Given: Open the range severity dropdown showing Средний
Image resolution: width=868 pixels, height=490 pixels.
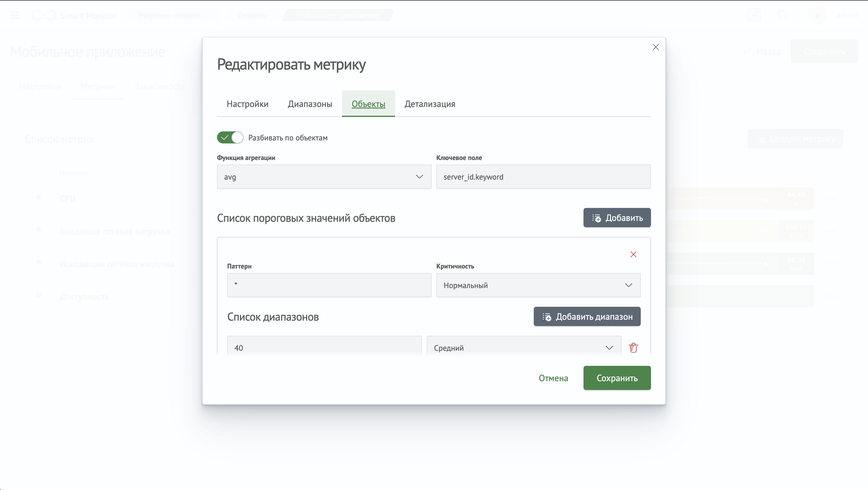Looking at the screenshot, I should coord(524,346).
